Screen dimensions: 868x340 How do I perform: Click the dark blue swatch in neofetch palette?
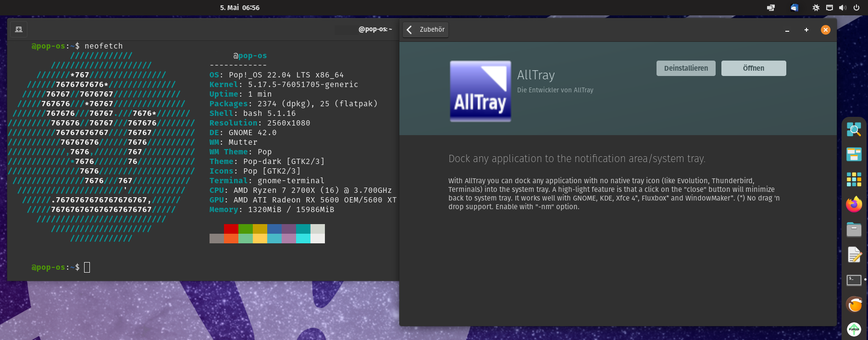coord(274,229)
